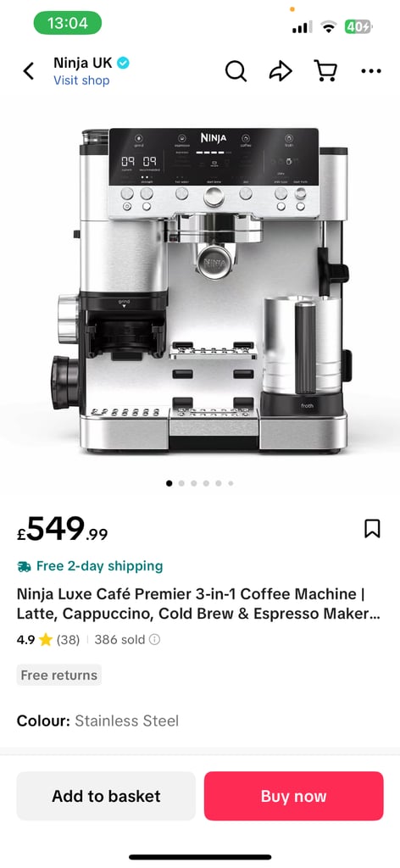Add to basket button
The image size is (400, 868).
[x=106, y=796]
